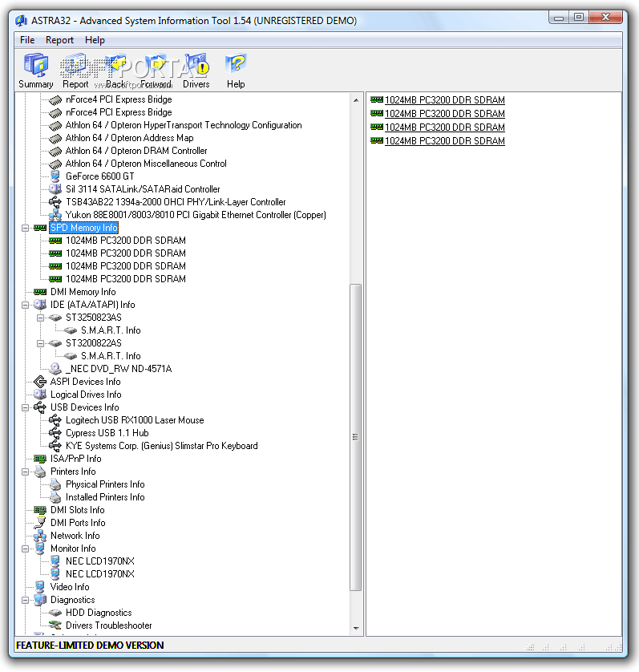The width and height of the screenshot is (639, 672).
Task: Click the Physical Printers Info icon
Action: [x=55, y=484]
